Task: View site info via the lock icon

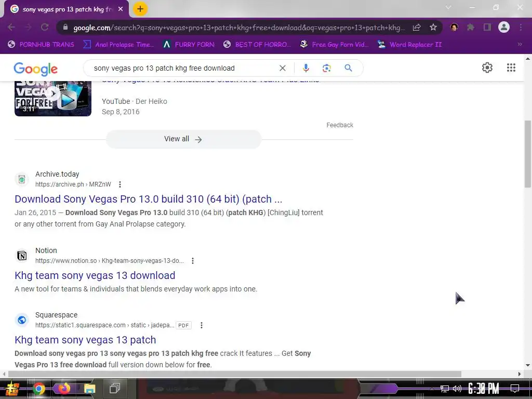Action: tap(65, 27)
